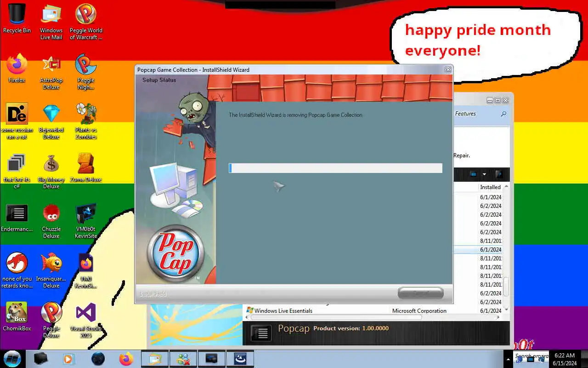Click the greyed-out Cancel button in InstallShield Wizard

(421, 293)
